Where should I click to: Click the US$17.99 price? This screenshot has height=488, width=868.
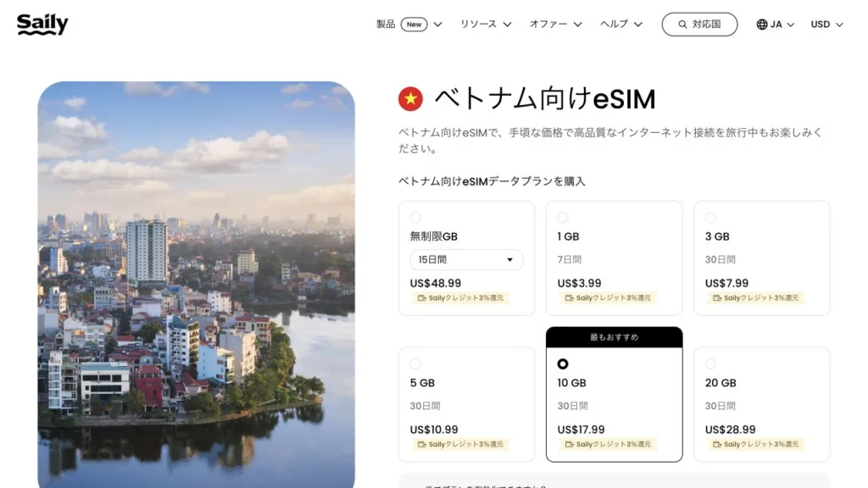[x=581, y=430]
